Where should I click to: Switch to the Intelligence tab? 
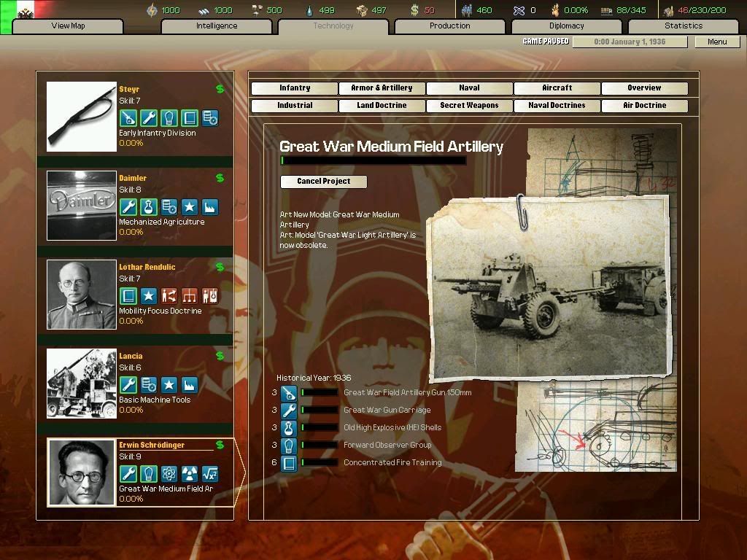(x=217, y=26)
